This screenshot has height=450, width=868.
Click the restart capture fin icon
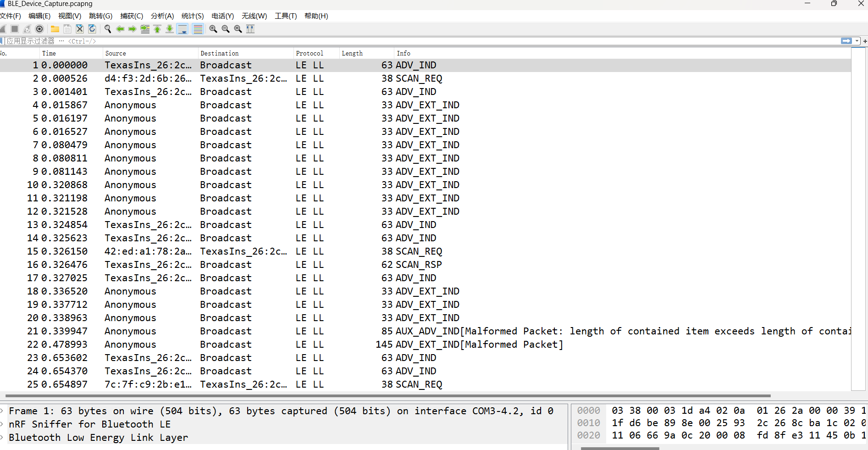(x=27, y=29)
